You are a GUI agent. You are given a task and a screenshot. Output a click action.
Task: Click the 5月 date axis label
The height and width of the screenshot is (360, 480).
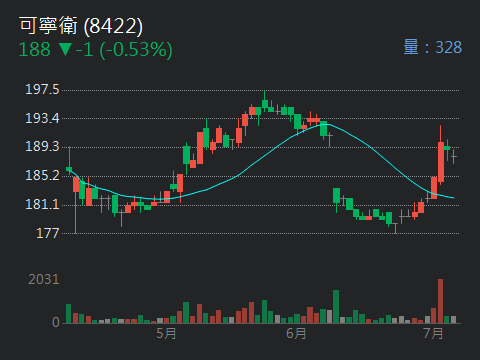[166, 333]
